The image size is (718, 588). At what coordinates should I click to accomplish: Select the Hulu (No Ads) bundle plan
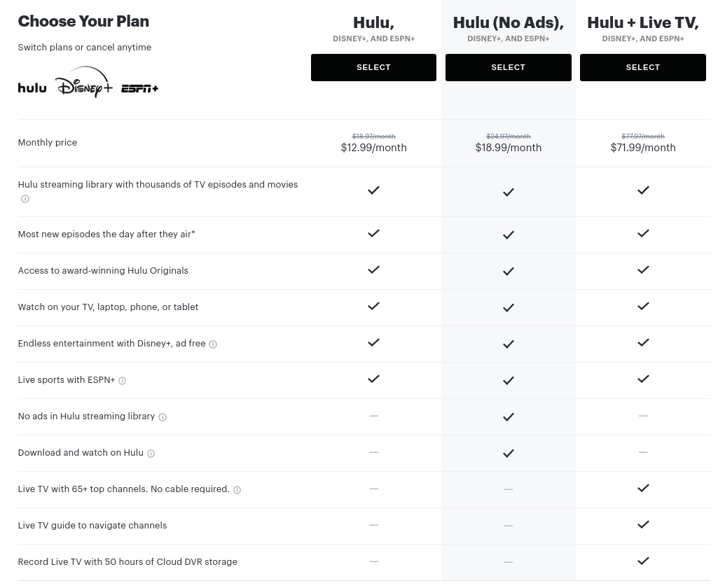[508, 68]
